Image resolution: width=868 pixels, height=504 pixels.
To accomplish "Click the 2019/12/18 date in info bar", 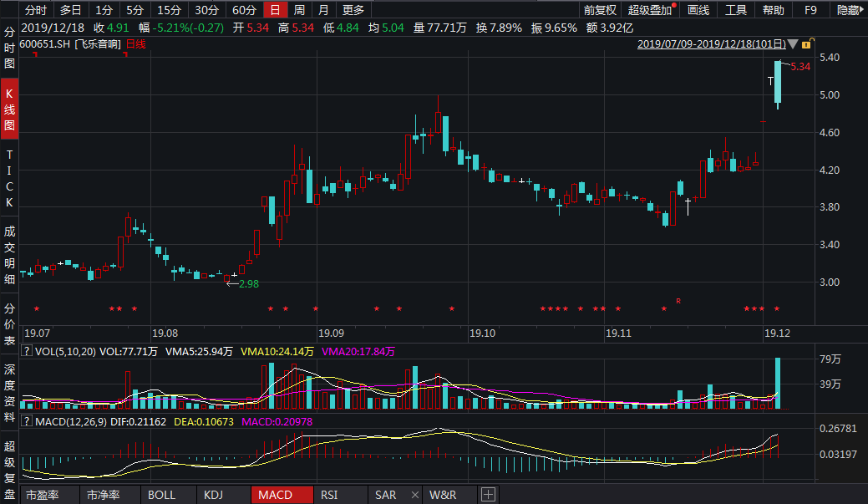I will (x=53, y=28).
